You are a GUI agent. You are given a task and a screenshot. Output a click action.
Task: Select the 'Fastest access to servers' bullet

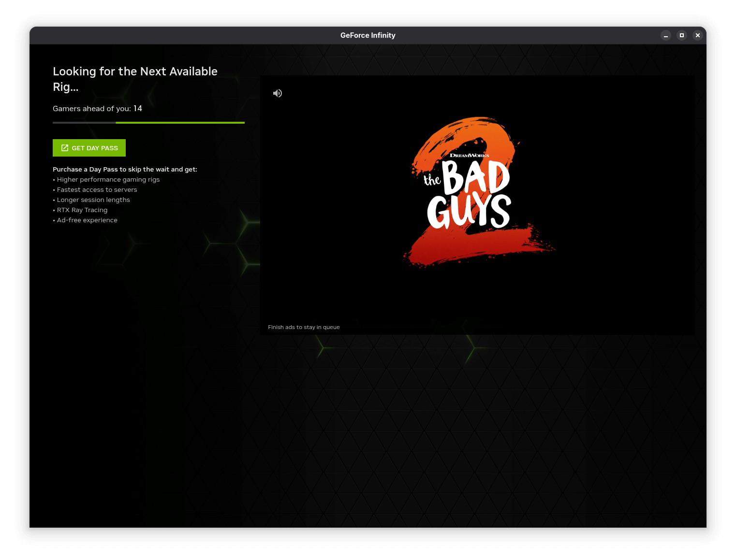click(x=97, y=189)
